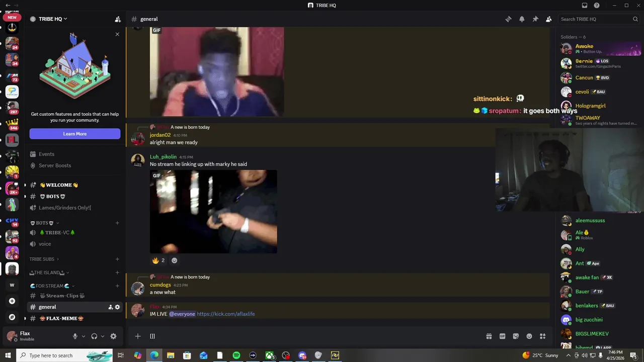This screenshot has width=644, height=362.
Task: Click Flax user avatar panel
Action: 35,336
